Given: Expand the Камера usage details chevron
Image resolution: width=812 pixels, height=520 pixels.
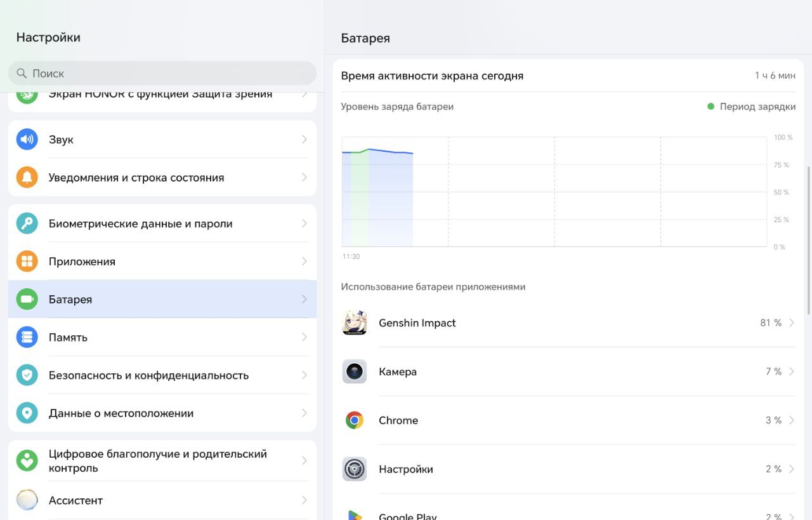Looking at the screenshot, I should point(792,371).
